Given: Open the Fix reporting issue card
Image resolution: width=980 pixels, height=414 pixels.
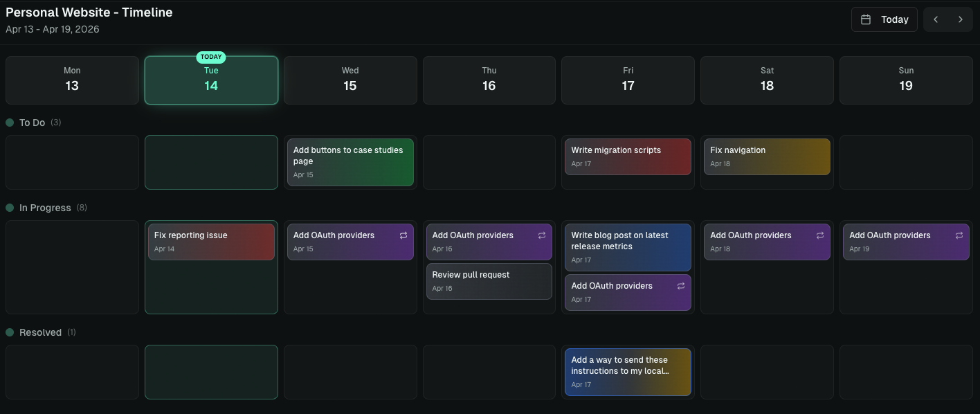Looking at the screenshot, I should click(x=211, y=241).
